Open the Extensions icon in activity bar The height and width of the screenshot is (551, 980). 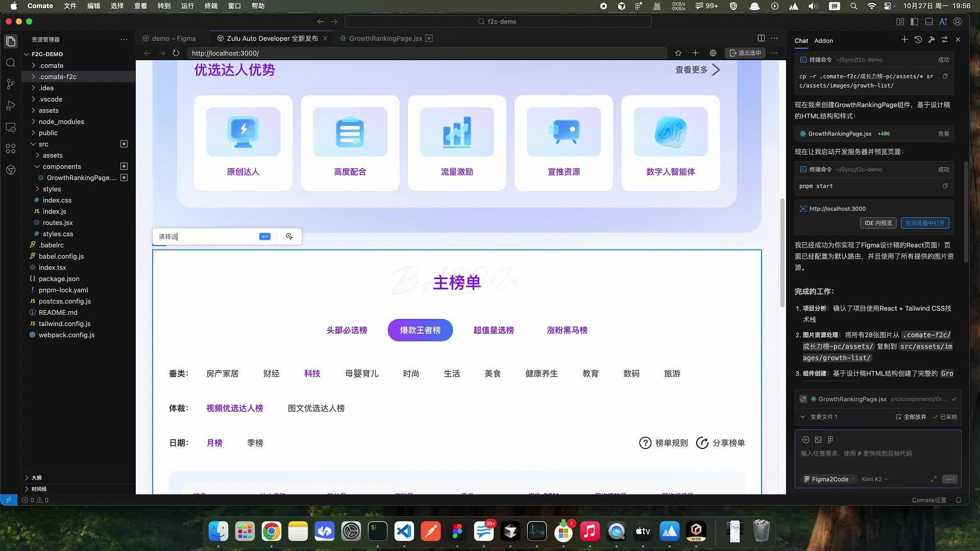(x=11, y=148)
